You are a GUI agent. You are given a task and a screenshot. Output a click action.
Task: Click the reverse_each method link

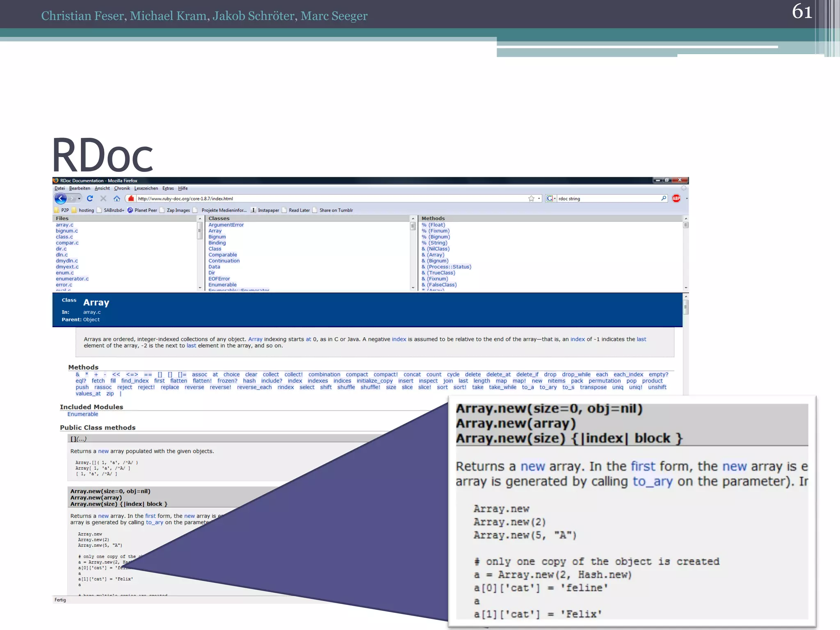(x=254, y=387)
